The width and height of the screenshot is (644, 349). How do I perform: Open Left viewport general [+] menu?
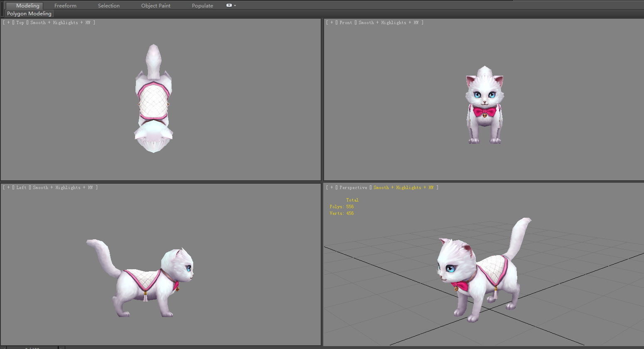8,187
